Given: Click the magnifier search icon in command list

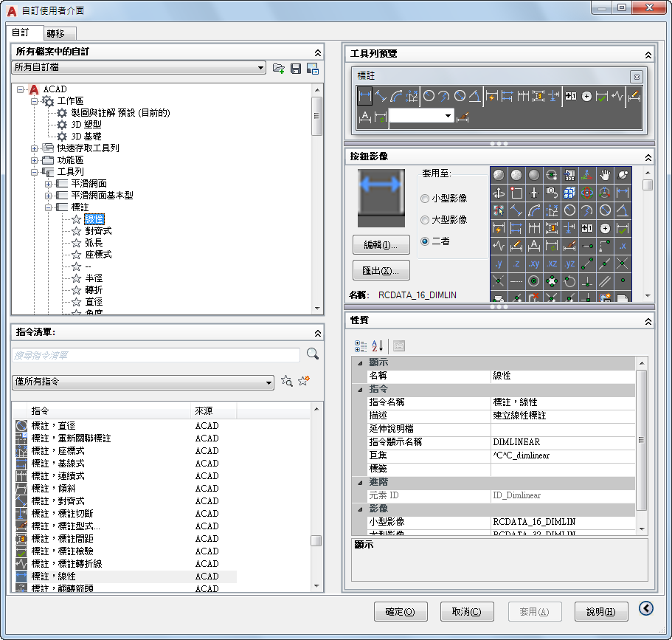Looking at the screenshot, I should pos(313,354).
